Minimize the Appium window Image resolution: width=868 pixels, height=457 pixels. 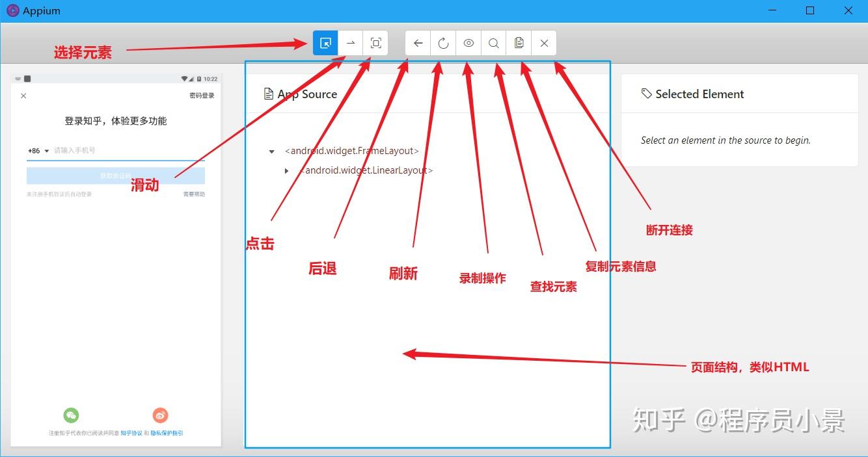click(772, 10)
